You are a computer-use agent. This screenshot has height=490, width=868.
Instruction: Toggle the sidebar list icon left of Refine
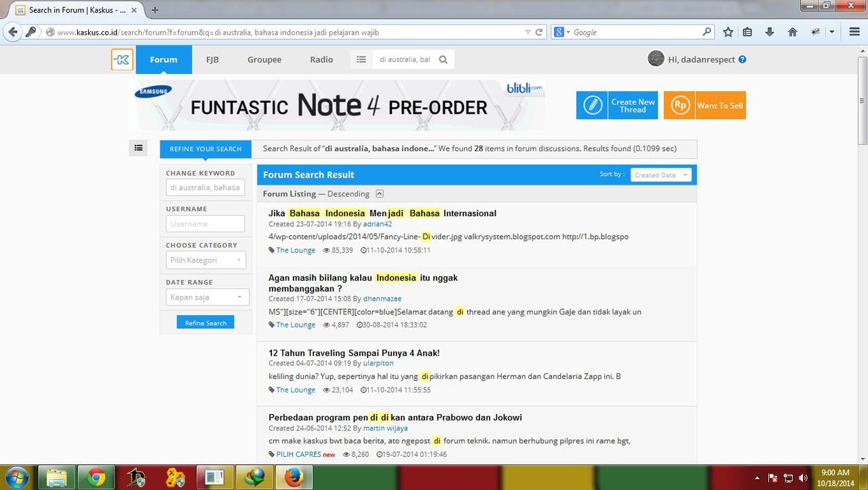coord(138,148)
